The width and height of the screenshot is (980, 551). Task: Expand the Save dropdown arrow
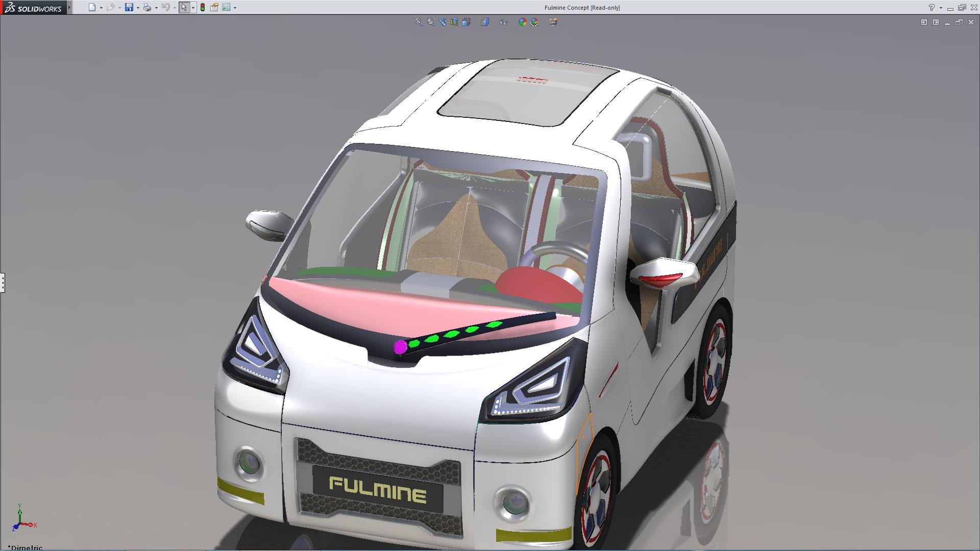tap(138, 8)
